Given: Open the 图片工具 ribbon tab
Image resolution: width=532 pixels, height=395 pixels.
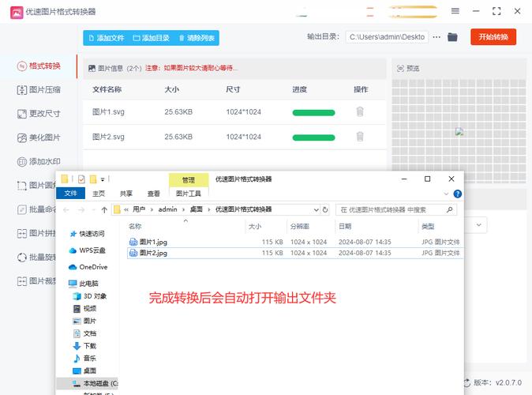Looking at the screenshot, I should pyautogui.click(x=189, y=194).
